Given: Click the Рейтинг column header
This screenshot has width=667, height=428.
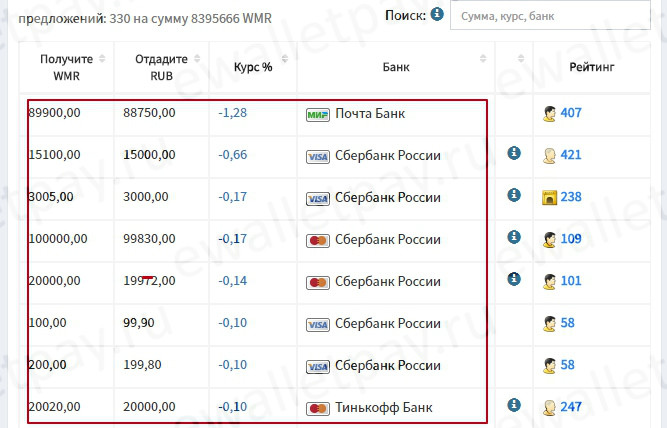Looking at the screenshot, I should tap(592, 67).
